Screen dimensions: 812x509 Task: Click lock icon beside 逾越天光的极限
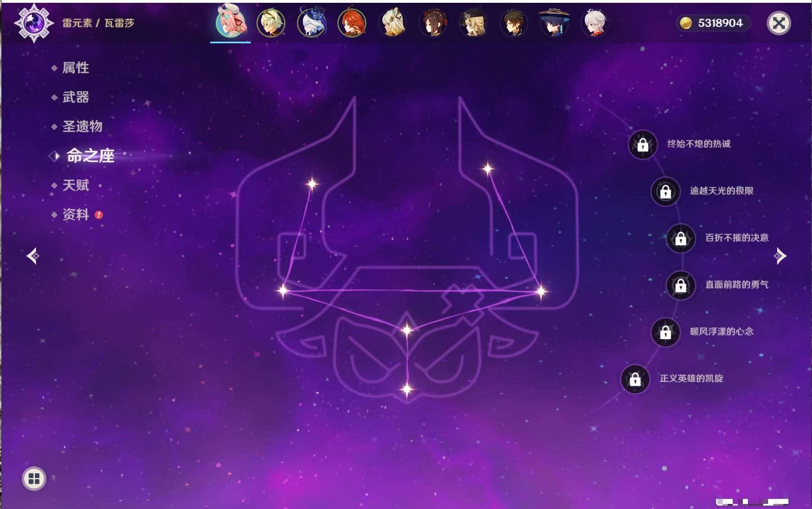click(665, 192)
